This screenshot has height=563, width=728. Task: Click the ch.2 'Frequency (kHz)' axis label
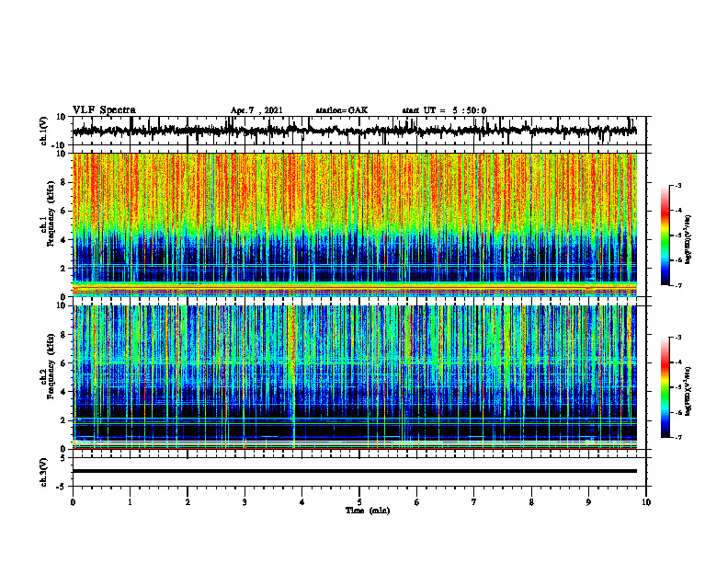tap(51, 366)
